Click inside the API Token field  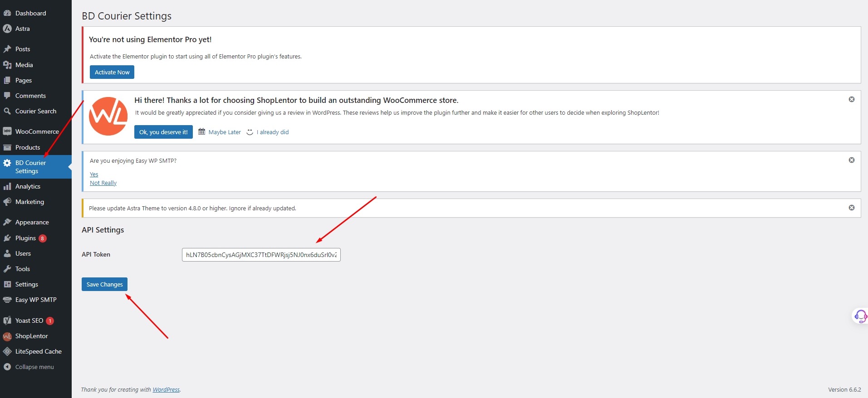[x=261, y=255]
